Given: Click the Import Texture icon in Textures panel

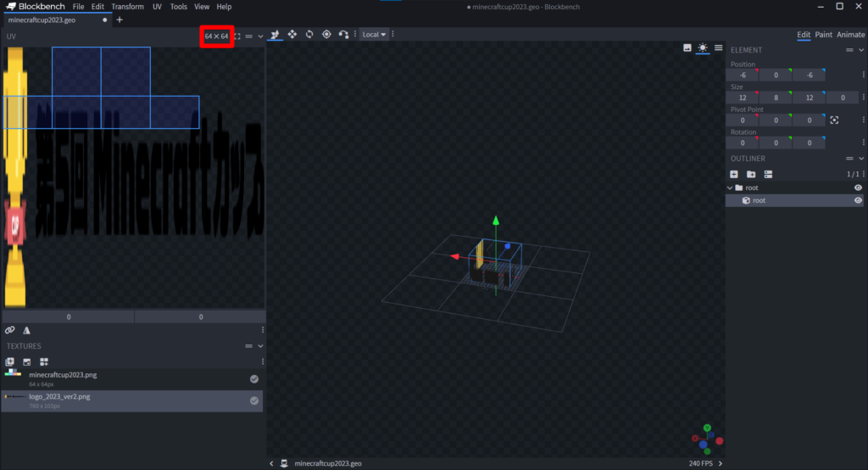Looking at the screenshot, I should coord(10,362).
